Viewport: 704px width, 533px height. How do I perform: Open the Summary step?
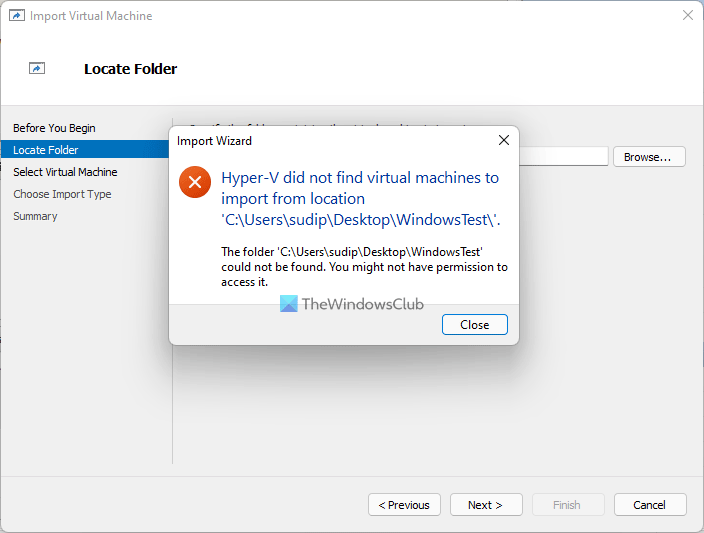(35, 216)
